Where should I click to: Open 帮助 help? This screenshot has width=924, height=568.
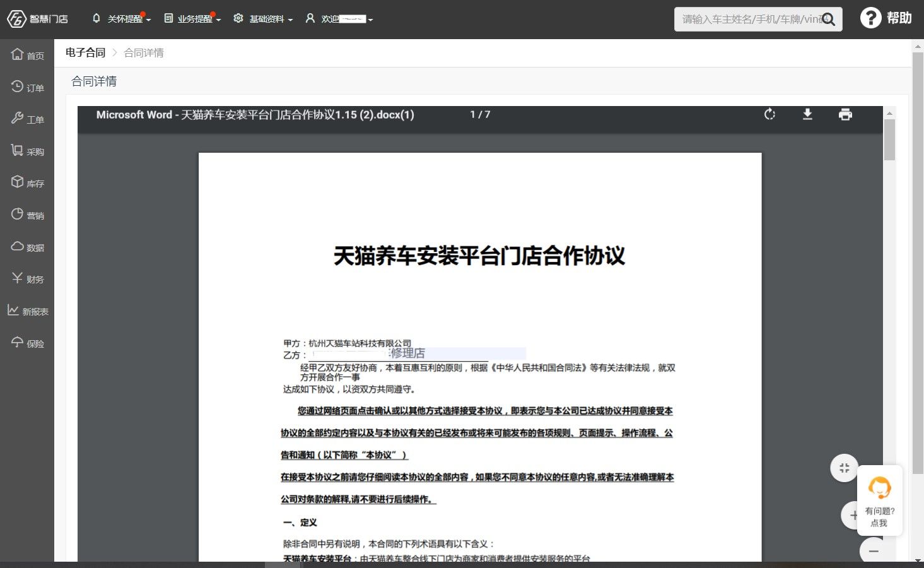[x=886, y=18]
